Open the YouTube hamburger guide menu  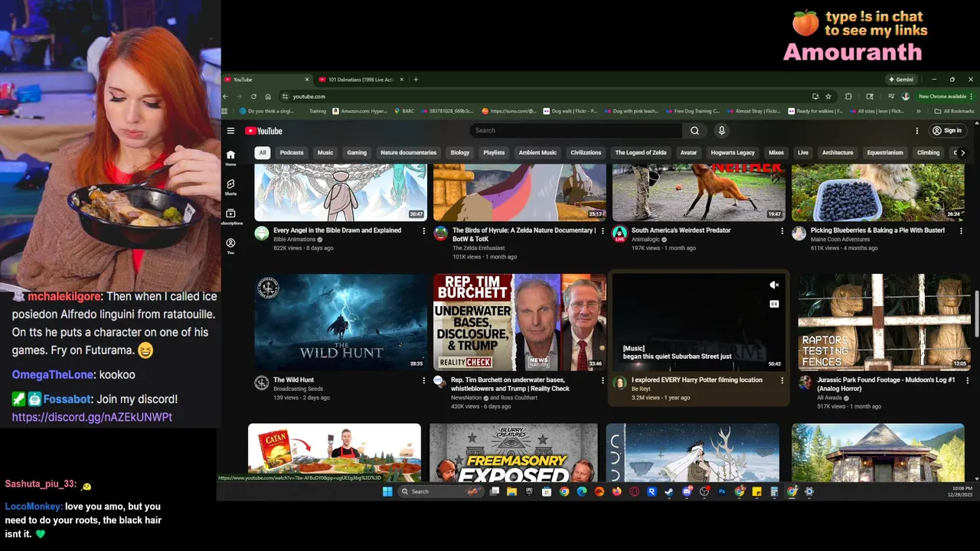point(230,131)
